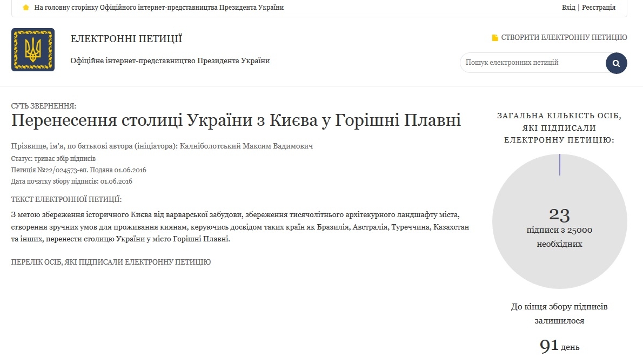Click the Вхід login link
The height and width of the screenshot is (364, 643).
coord(568,8)
